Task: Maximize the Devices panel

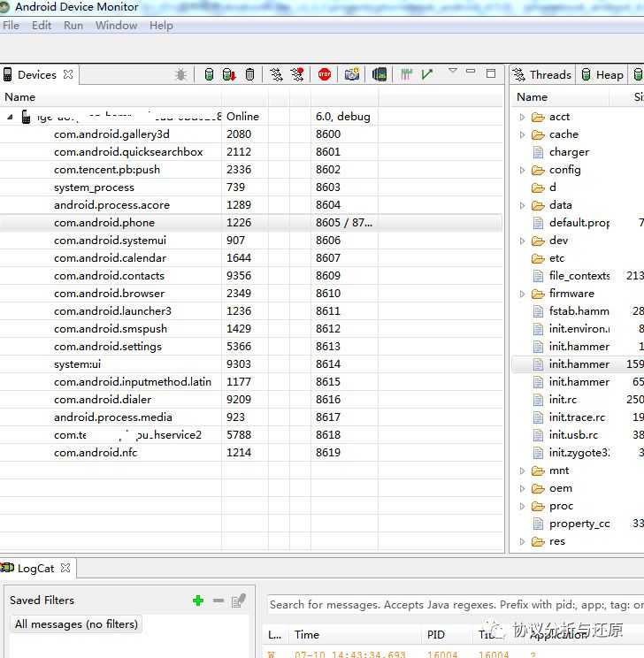Action: 491,73
